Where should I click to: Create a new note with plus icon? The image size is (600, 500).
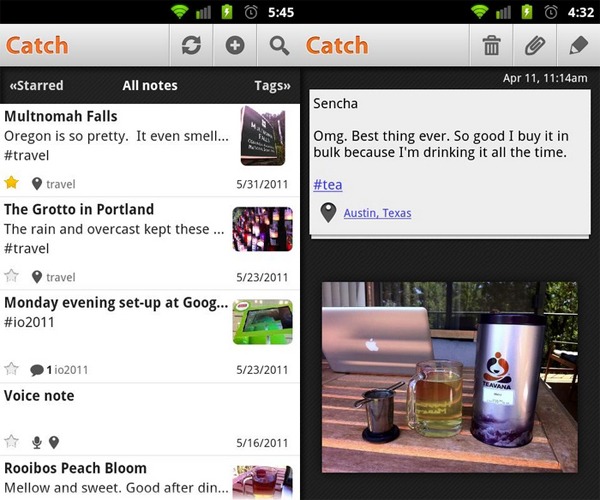[x=235, y=46]
